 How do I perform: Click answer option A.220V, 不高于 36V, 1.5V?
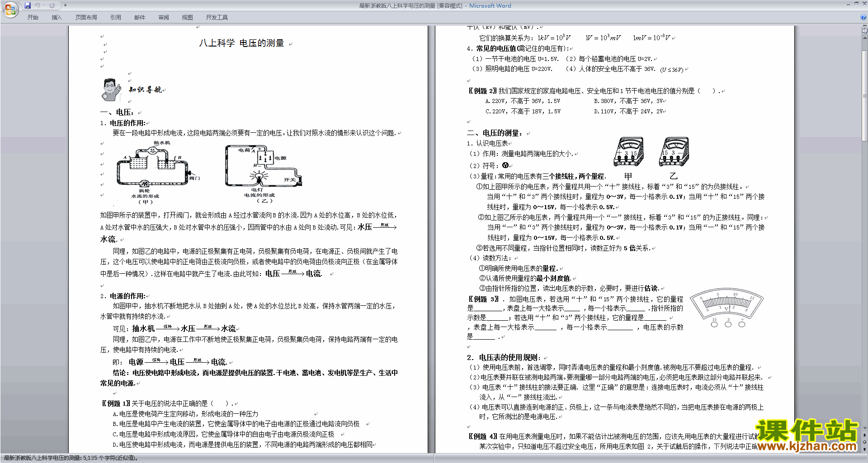click(x=523, y=101)
